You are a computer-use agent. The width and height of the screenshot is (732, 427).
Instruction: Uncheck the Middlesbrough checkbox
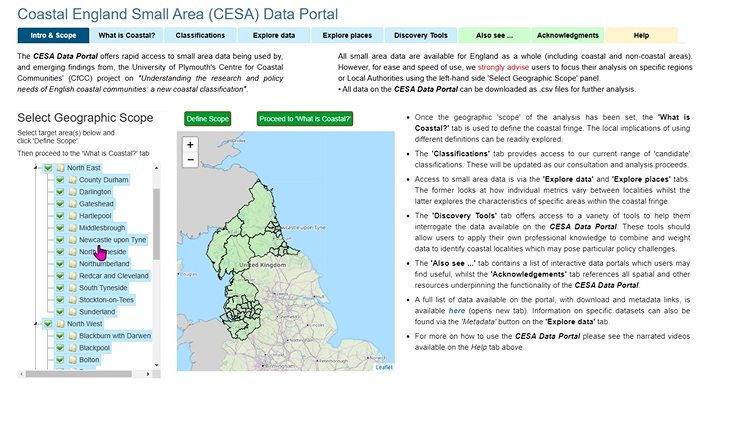(x=60, y=228)
